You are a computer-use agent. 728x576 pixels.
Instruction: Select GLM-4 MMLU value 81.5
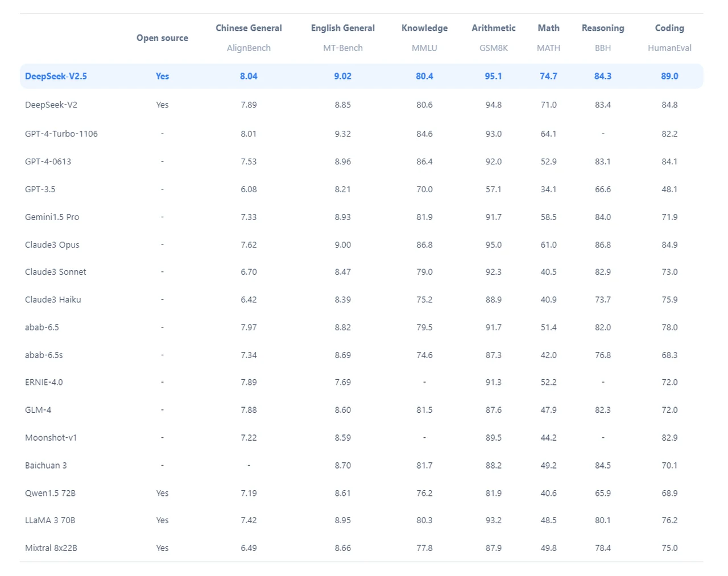point(424,410)
